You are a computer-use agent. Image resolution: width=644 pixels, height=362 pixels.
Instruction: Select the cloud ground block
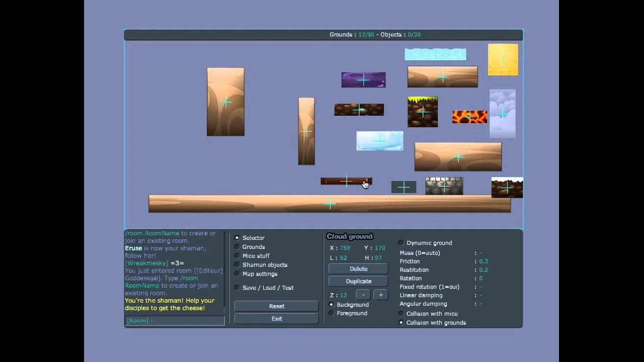coord(502,114)
